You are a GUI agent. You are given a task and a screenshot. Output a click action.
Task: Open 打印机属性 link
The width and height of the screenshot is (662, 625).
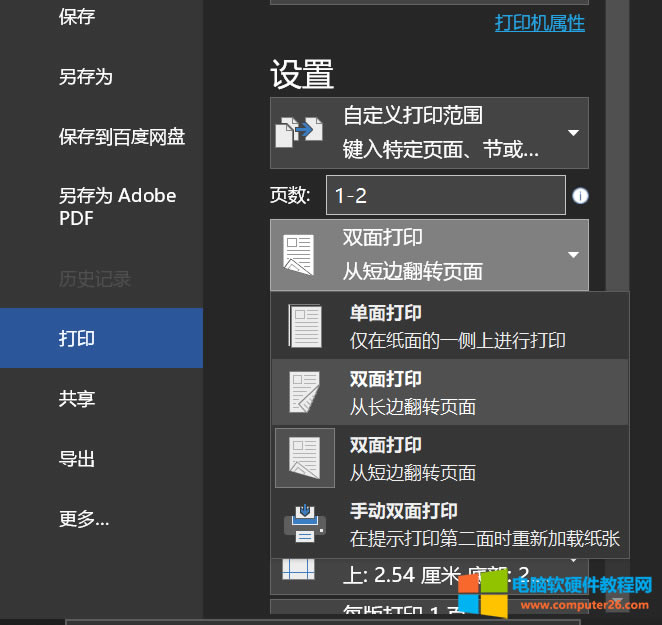(539, 22)
